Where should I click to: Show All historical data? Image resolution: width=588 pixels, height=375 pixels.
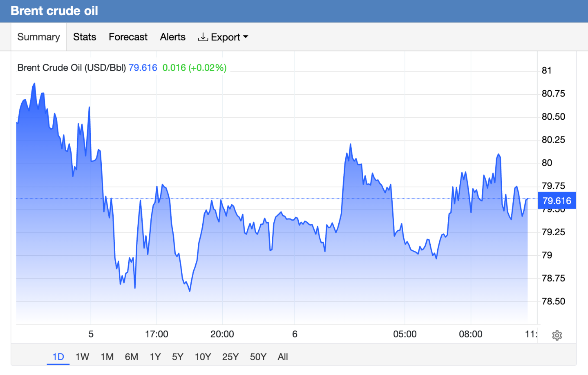tap(283, 357)
